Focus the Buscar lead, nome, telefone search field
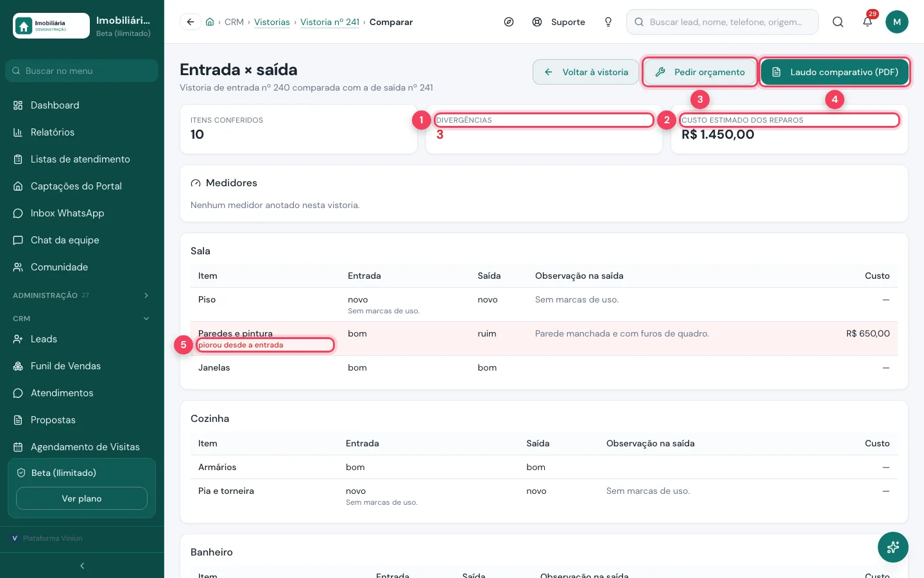Screen dimensions: 924x578 [723, 22]
